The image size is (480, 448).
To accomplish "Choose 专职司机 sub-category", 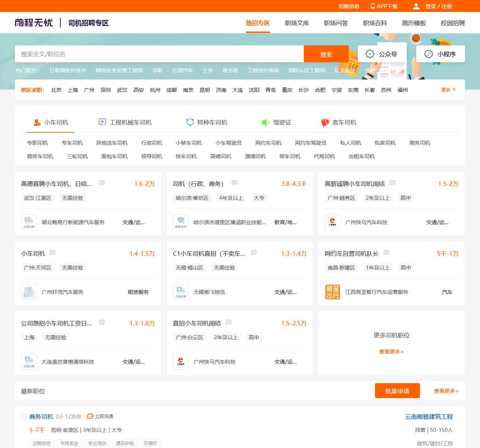I will tap(37, 143).
